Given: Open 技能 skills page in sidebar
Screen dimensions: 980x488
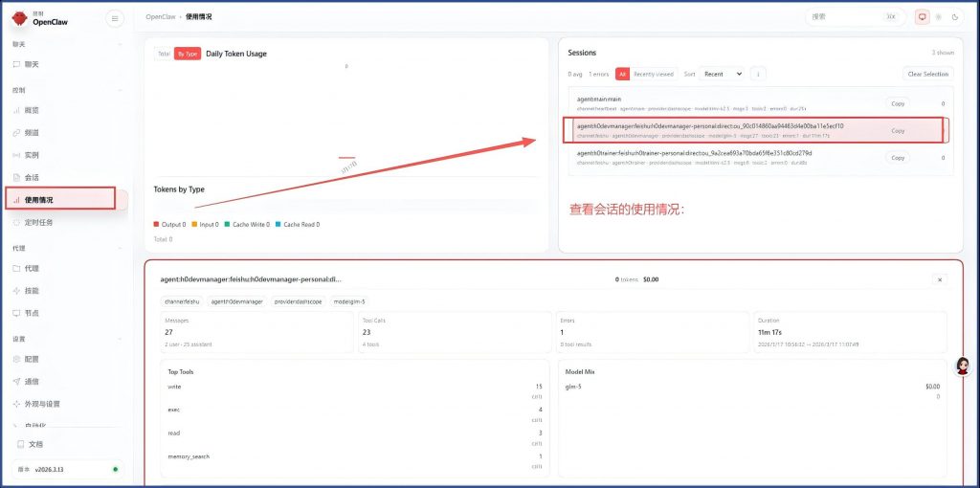Looking at the screenshot, I should point(32,290).
